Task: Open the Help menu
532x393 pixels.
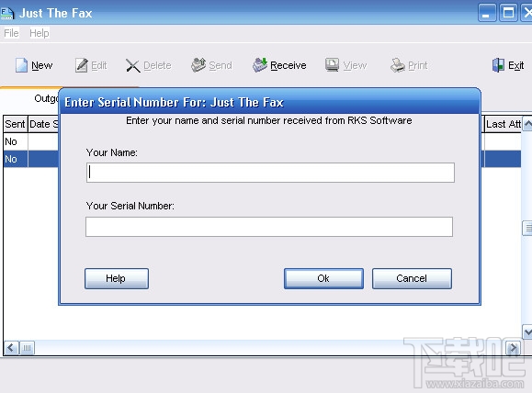Action: 40,33
